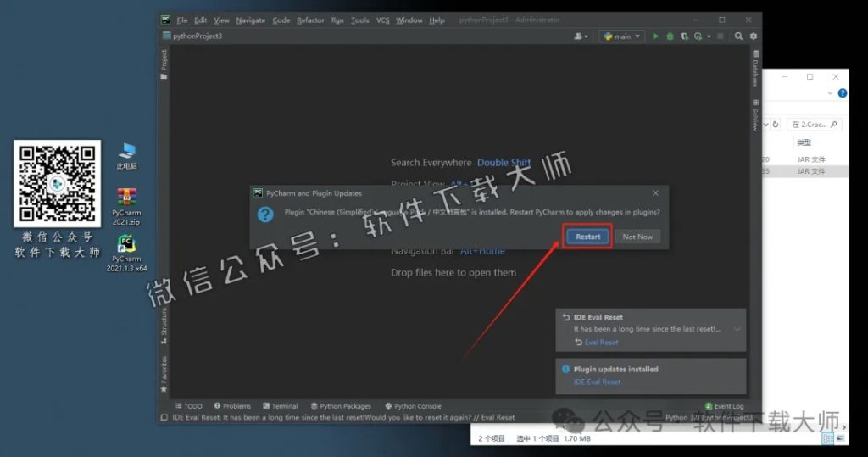Image resolution: width=868 pixels, height=457 pixels.
Task: Toggle tool window bars icon in status bar
Action: [x=164, y=418]
